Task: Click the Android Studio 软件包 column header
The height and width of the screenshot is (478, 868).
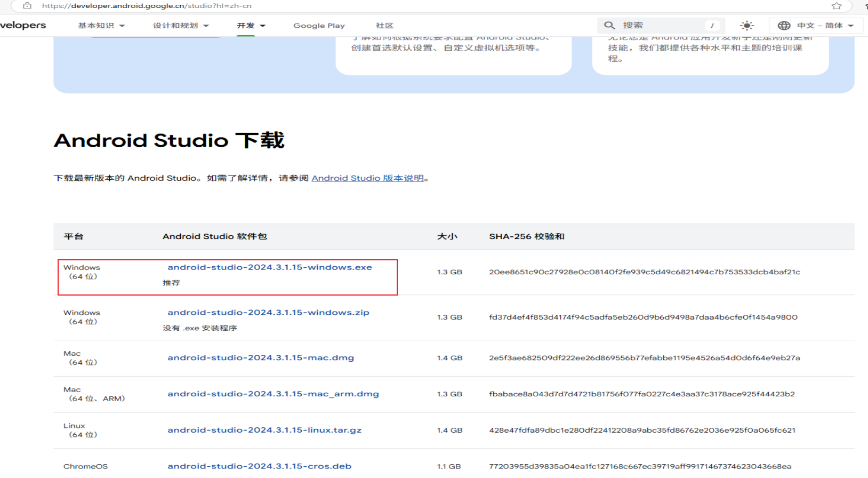Action: coord(215,236)
